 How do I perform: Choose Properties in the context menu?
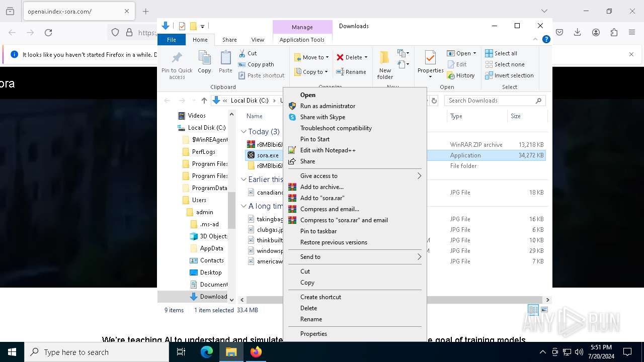[355, 334]
